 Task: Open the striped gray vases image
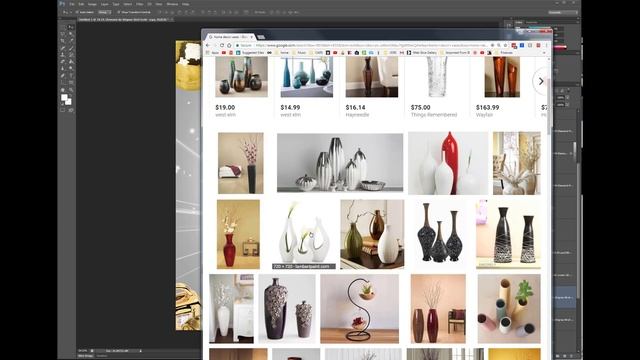click(x=340, y=162)
